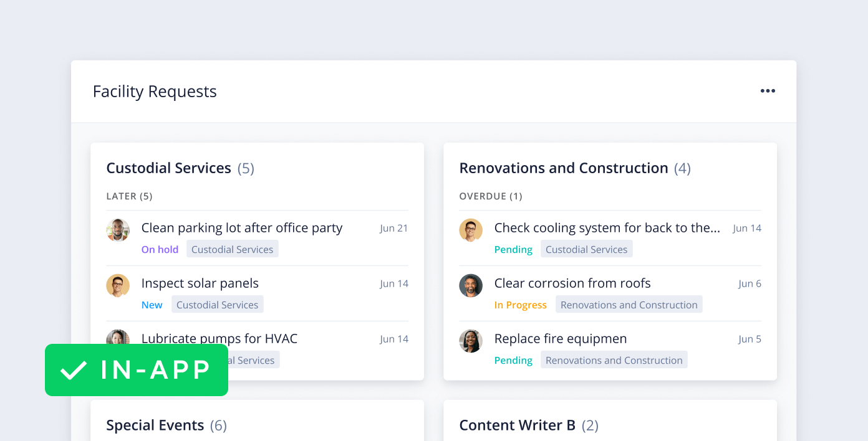The width and height of the screenshot is (868, 441).
Task: Click avatar beside Inspect solar panels task
Action: click(x=118, y=285)
